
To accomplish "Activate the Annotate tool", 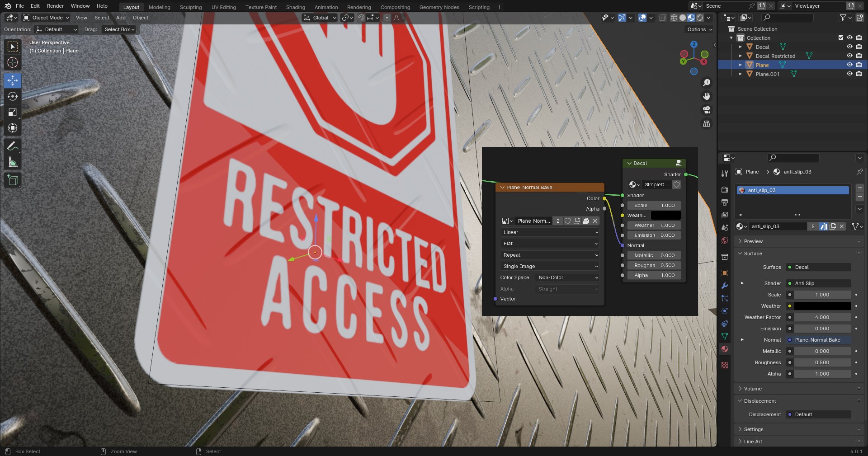I will 12,146.
